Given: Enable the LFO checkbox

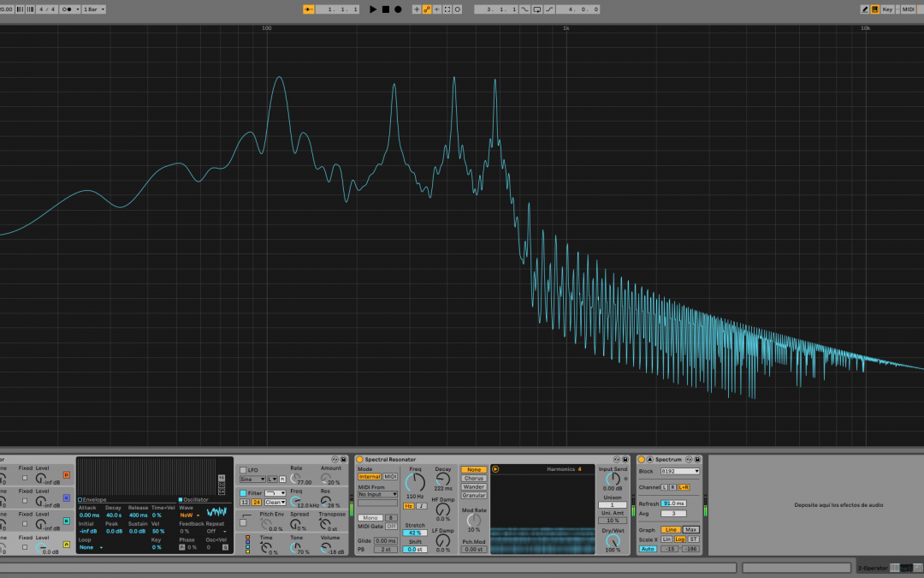Looking at the screenshot, I should click(243, 470).
